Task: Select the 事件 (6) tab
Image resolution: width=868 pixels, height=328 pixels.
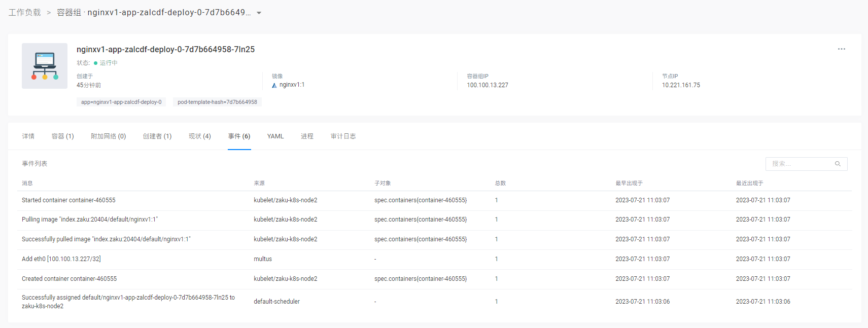Action: [239, 136]
